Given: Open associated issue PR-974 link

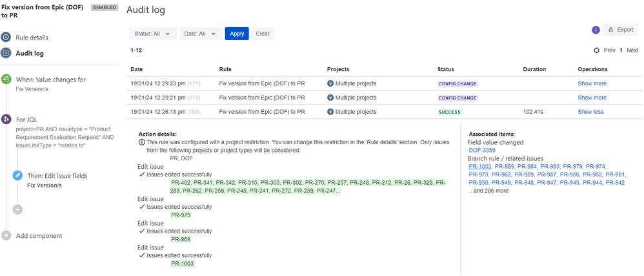Looking at the screenshot, I should click(596, 166).
